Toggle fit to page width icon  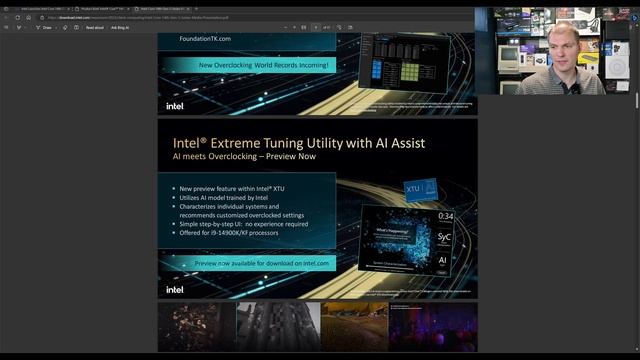304,28
